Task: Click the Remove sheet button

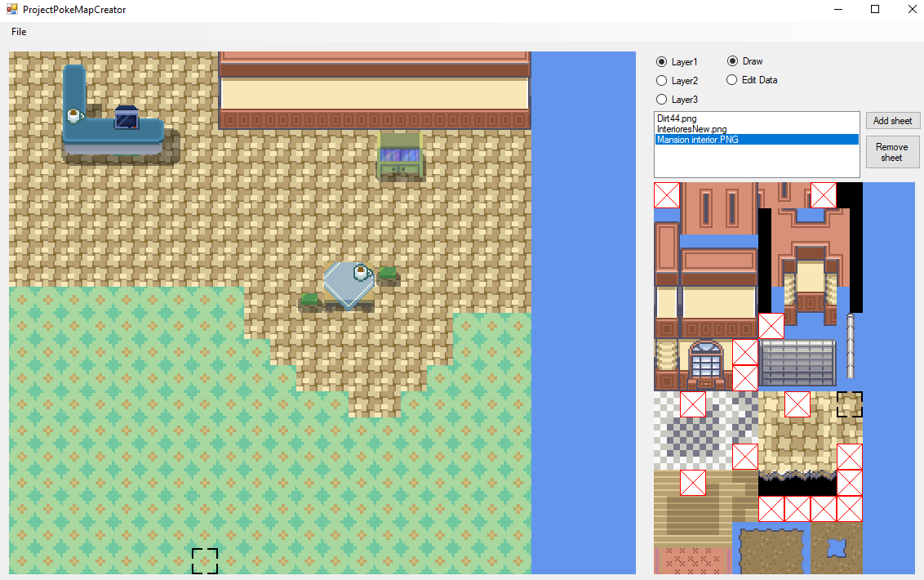Action: click(892, 152)
